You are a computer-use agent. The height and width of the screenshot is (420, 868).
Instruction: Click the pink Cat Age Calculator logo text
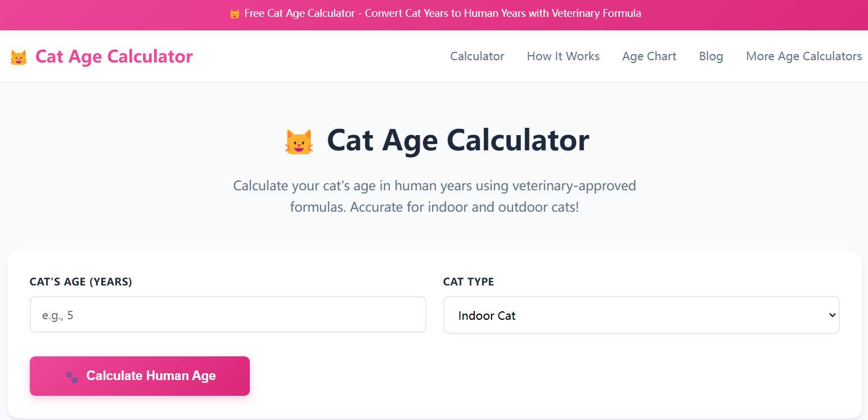tap(114, 56)
